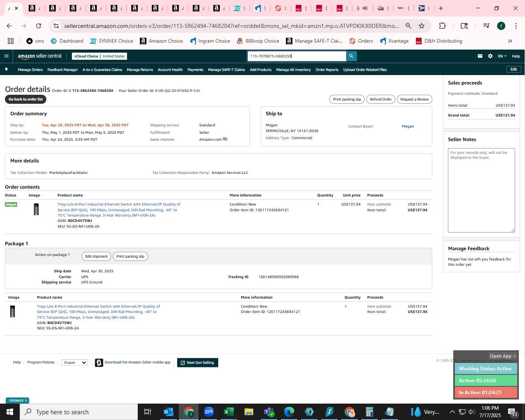Open Add Products menu item

(x=260, y=70)
